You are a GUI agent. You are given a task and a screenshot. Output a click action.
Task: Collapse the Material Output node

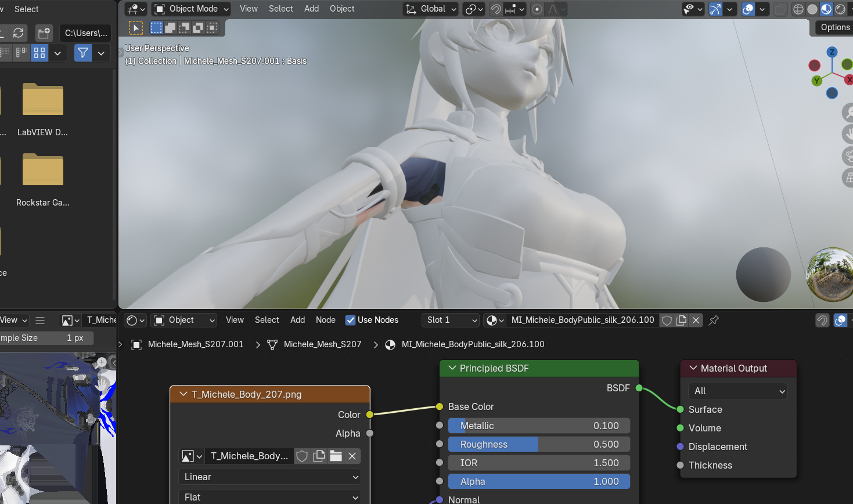(693, 368)
